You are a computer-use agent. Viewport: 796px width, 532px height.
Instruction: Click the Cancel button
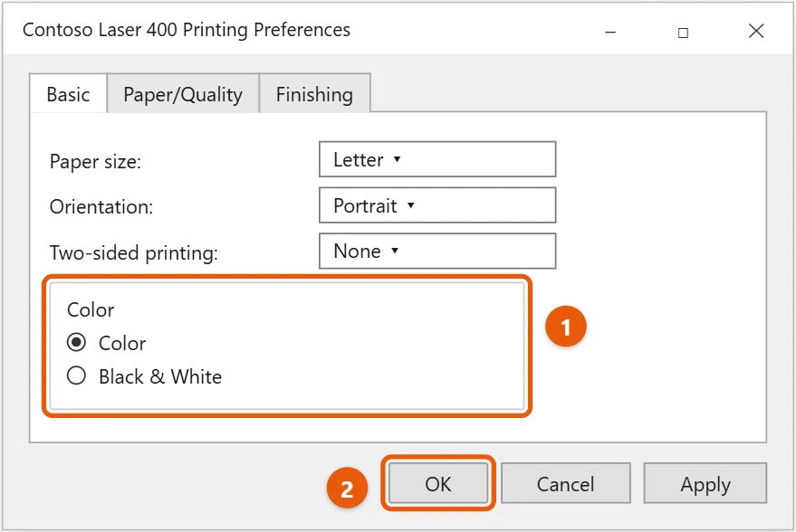(565, 483)
